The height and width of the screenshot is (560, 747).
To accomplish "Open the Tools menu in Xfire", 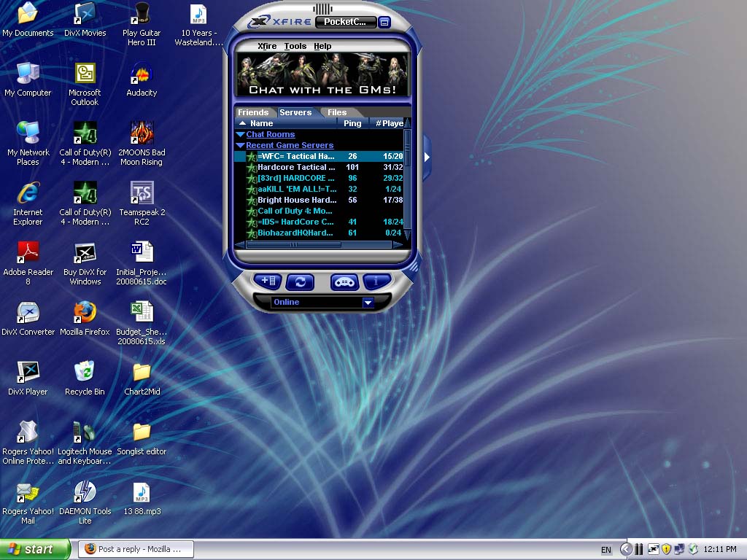I will point(295,46).
